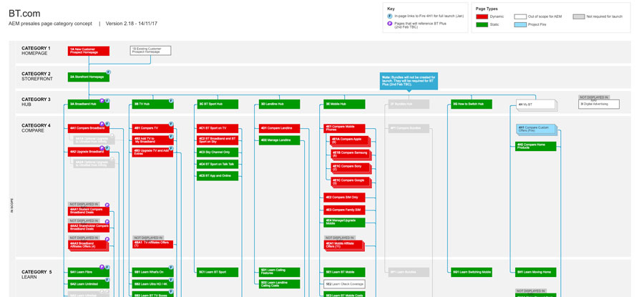This screenshot has height=297, width=644.
Task: Click the blue F icon in the Key legend
Action: (x=390, y=16)
